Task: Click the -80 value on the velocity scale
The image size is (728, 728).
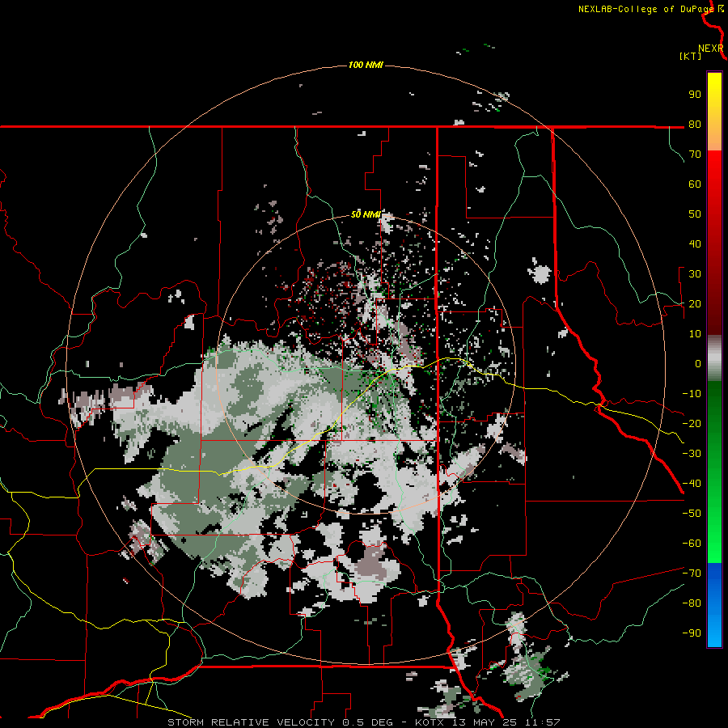Action: (692, 603)
